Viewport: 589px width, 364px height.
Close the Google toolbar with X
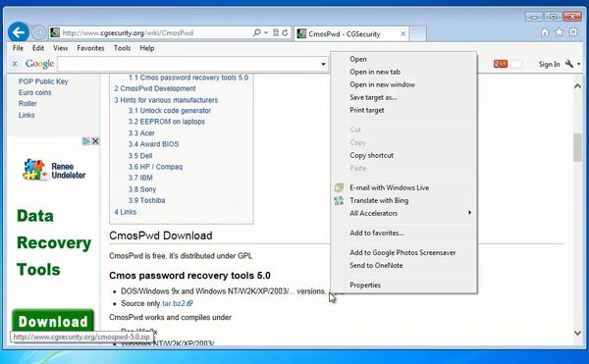[15, 64]
